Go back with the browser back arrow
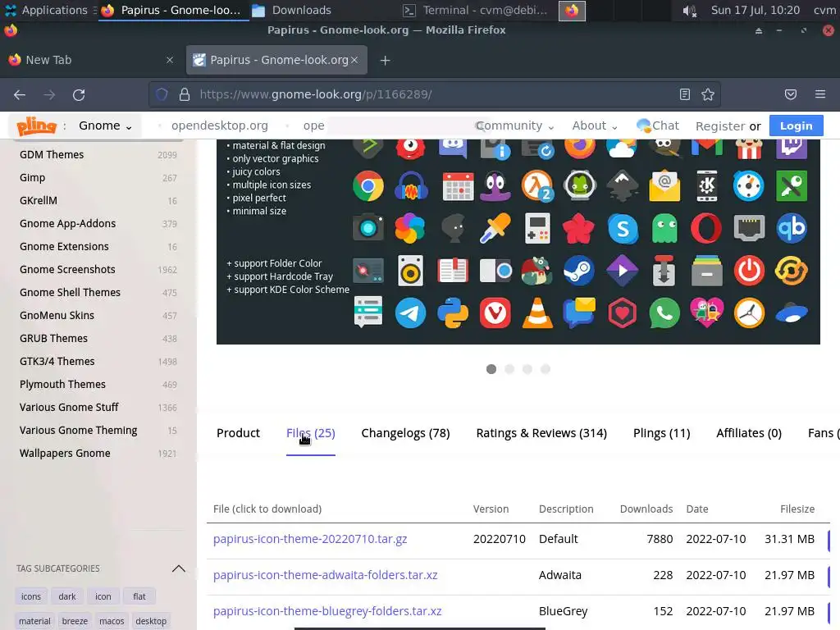 pos(20,95)
